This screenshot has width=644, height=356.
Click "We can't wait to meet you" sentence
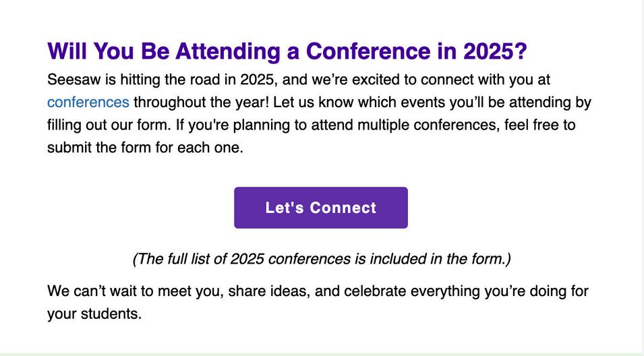tap(135, 291)
